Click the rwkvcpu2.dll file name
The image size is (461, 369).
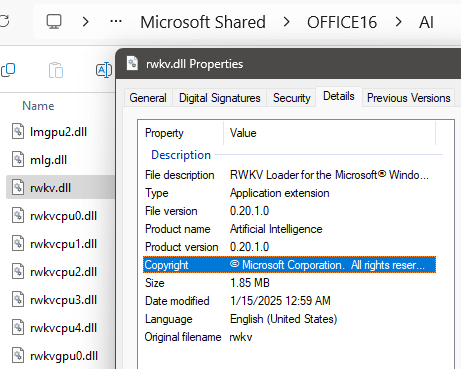tap(63, 272)
